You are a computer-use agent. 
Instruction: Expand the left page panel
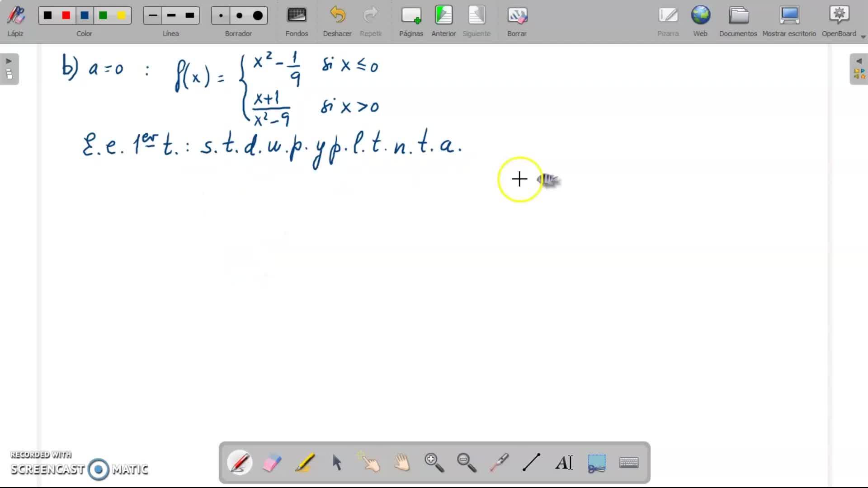click(9, 69)
